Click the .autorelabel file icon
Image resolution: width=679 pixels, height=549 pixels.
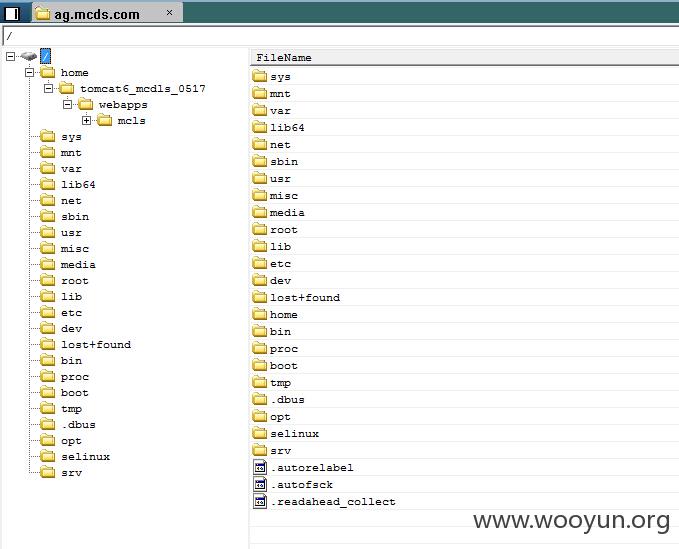point(260,468)
